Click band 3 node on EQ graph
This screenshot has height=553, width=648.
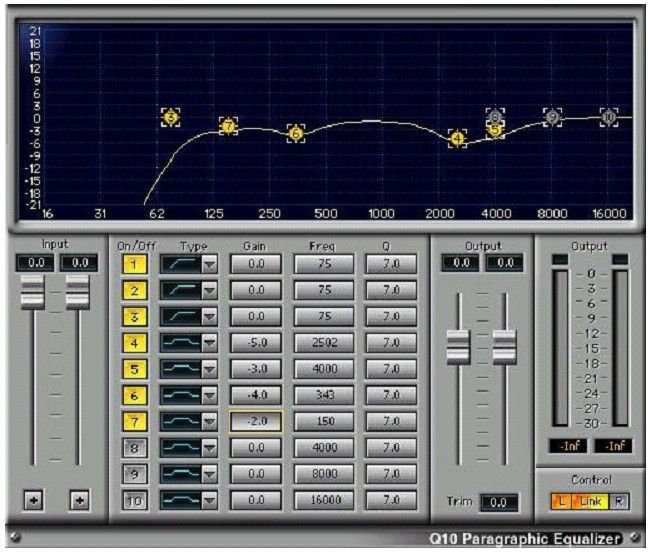pos(171,118)
